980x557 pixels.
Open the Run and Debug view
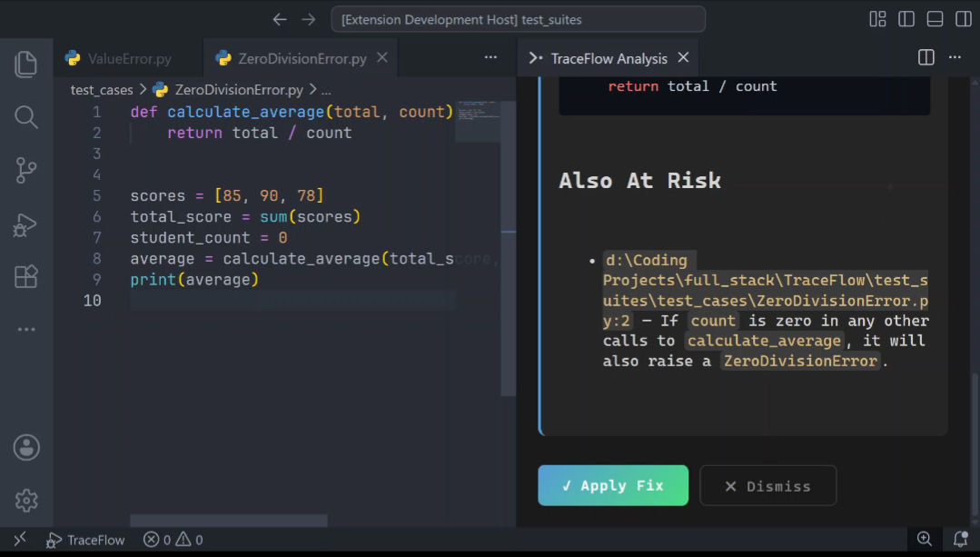pos(25,224)
